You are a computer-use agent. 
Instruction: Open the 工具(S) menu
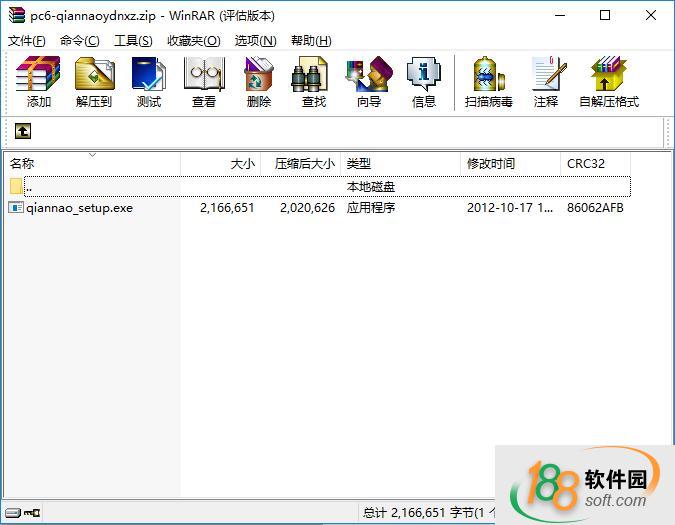coord(133,40)
